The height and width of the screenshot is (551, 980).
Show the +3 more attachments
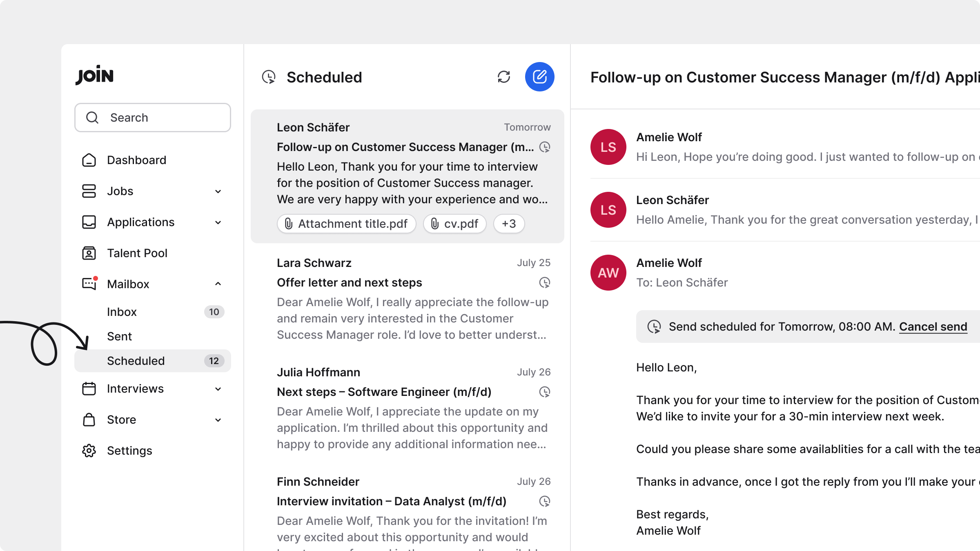[x=509, y=224]
